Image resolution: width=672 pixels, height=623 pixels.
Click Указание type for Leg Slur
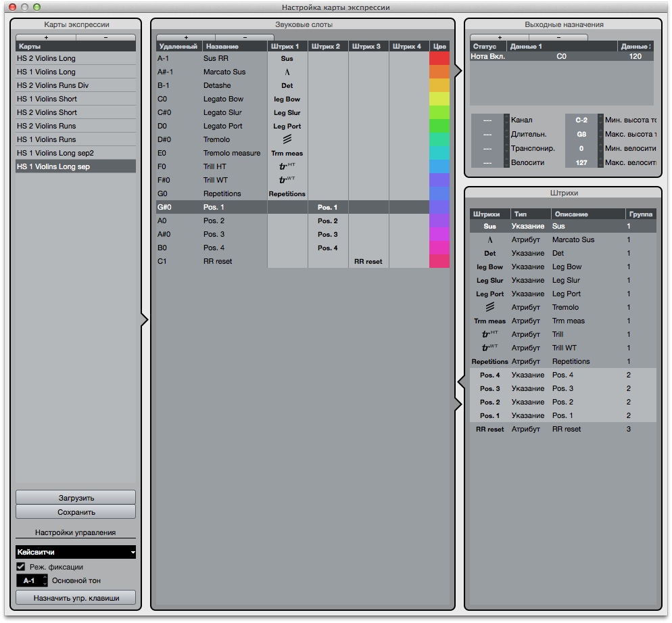click(528, 281)
